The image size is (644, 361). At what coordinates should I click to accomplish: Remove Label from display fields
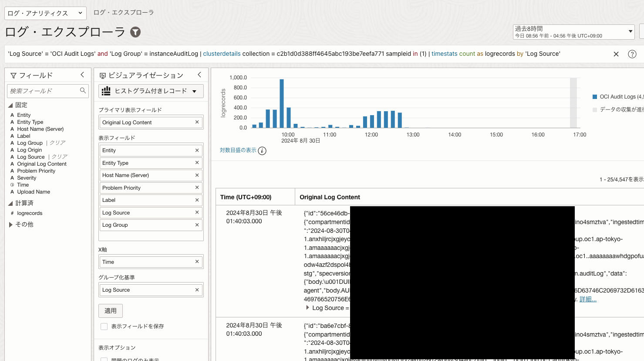(197, 200)
